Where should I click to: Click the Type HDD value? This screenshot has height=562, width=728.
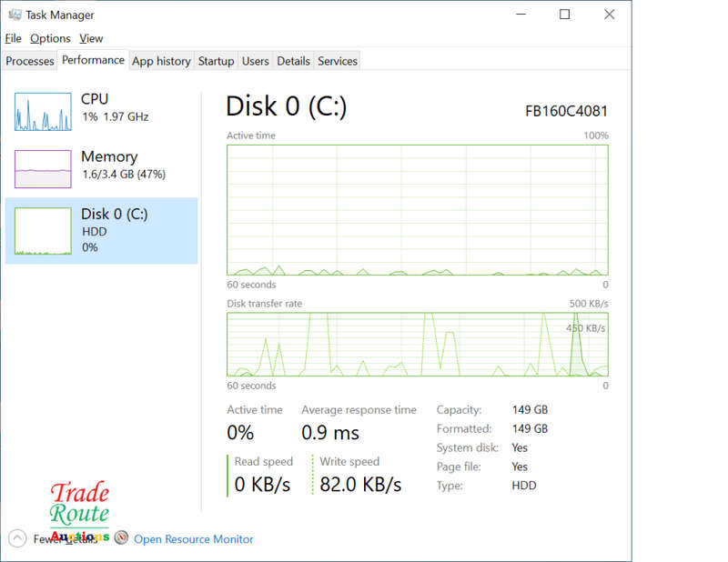point(524,486)
